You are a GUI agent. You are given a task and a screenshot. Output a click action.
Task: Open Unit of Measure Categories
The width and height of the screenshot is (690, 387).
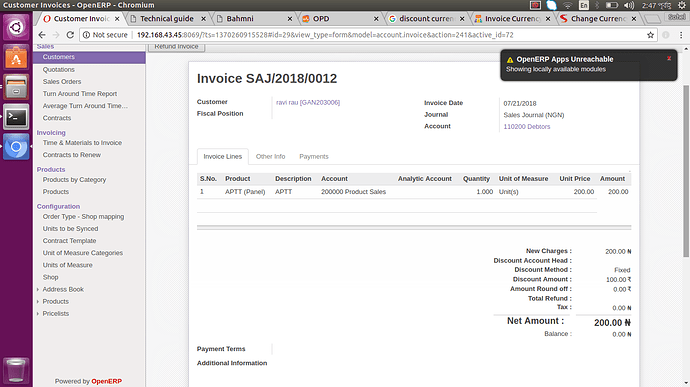point(83,253)
